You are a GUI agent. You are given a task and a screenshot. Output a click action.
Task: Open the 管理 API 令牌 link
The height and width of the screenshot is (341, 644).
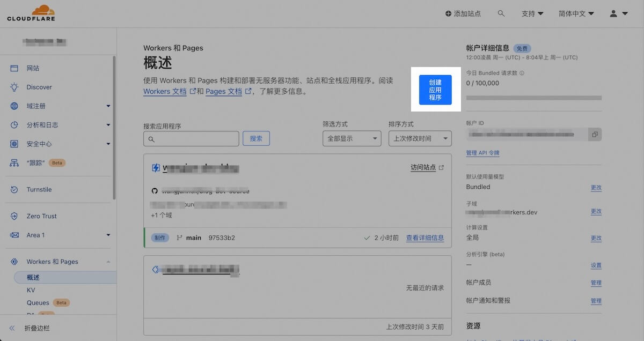point(482,153)
